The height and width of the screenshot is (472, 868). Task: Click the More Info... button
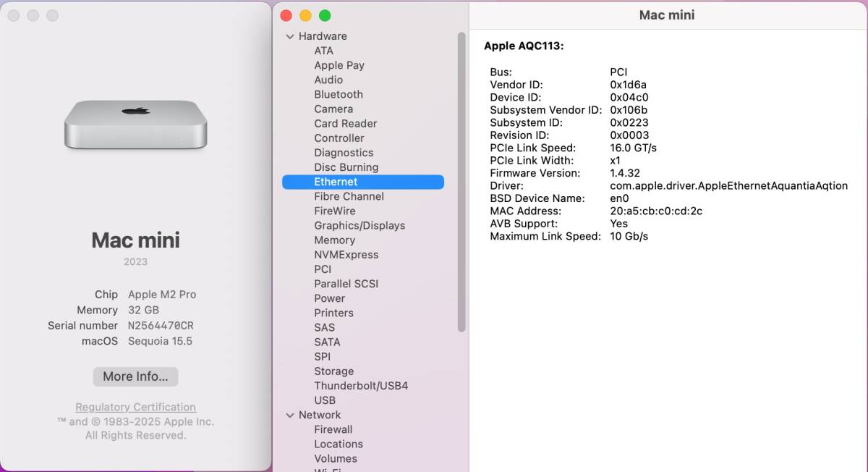coord(135,376)
